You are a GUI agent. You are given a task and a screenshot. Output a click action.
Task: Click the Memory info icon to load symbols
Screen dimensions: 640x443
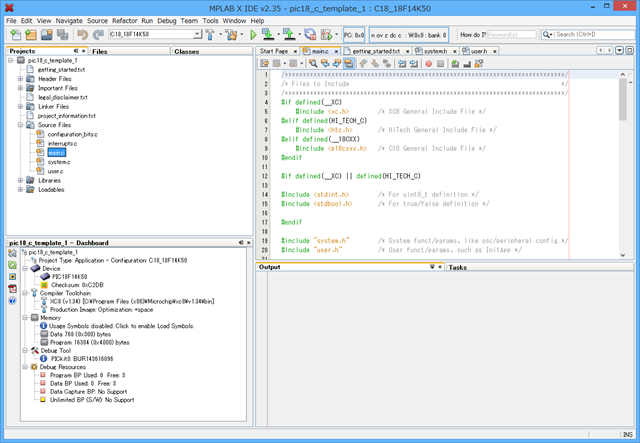coord(42,326)
